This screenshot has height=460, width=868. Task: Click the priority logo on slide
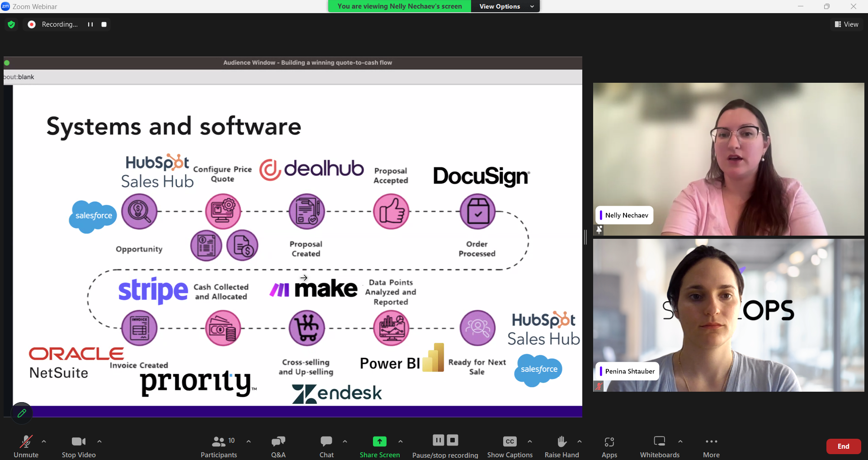(x=198, y=383)
